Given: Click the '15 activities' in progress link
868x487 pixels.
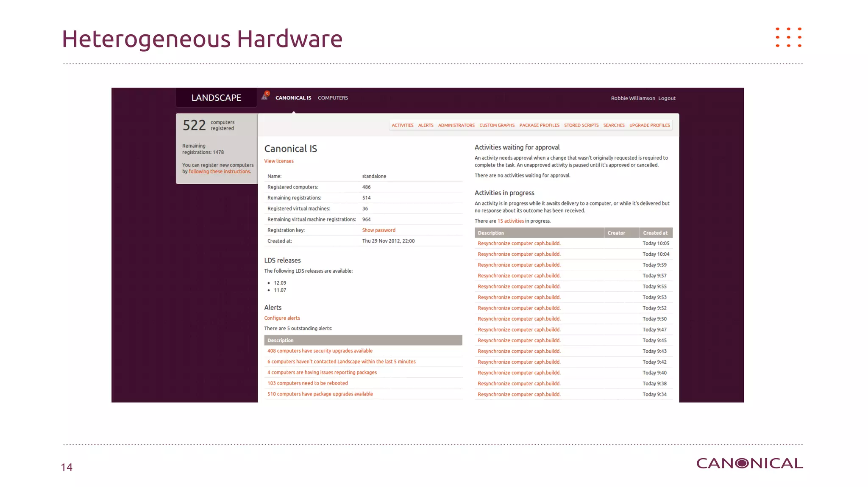Looking at the screenshot, I should (510, 221).
